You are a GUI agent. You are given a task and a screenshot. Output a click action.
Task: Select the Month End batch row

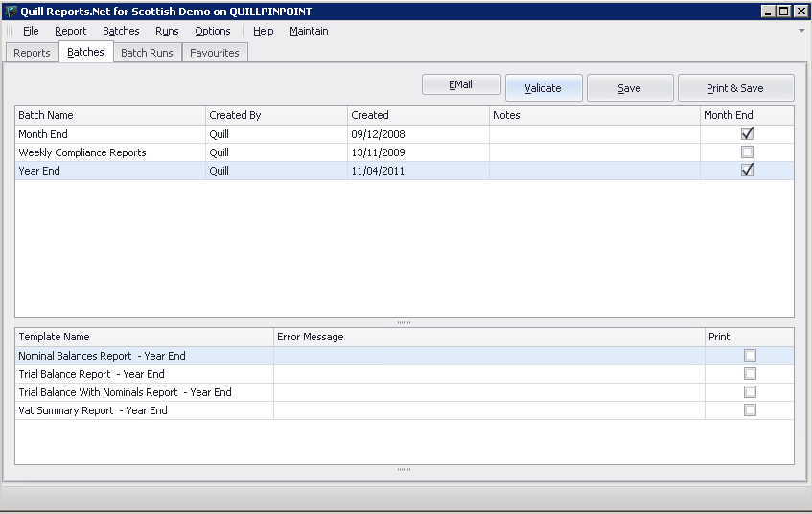point(405,134)
